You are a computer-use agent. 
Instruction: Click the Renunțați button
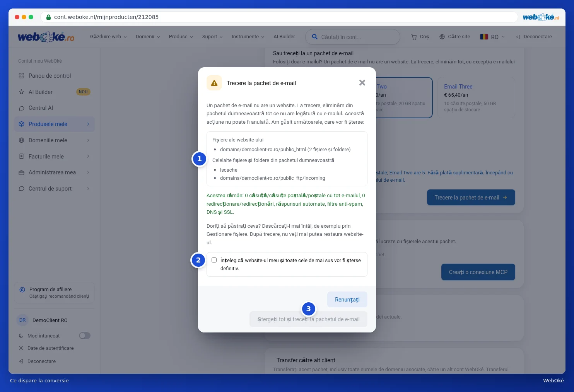347,300
